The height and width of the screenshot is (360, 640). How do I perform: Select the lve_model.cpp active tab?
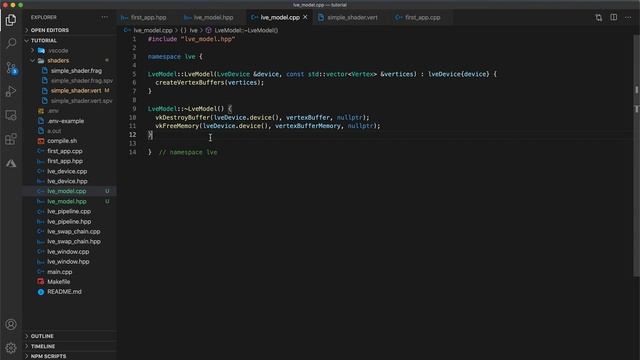pyautogui.click(x=280, y=18)
